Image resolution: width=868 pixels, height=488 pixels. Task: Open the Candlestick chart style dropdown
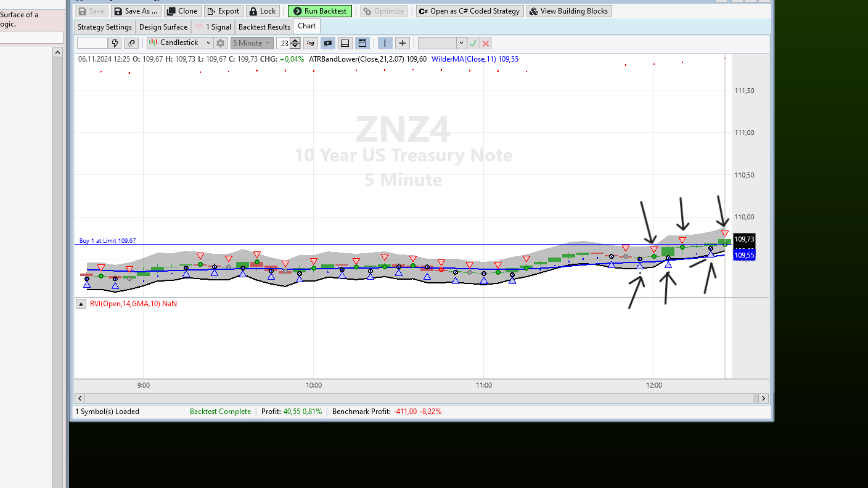coord(180,43)
